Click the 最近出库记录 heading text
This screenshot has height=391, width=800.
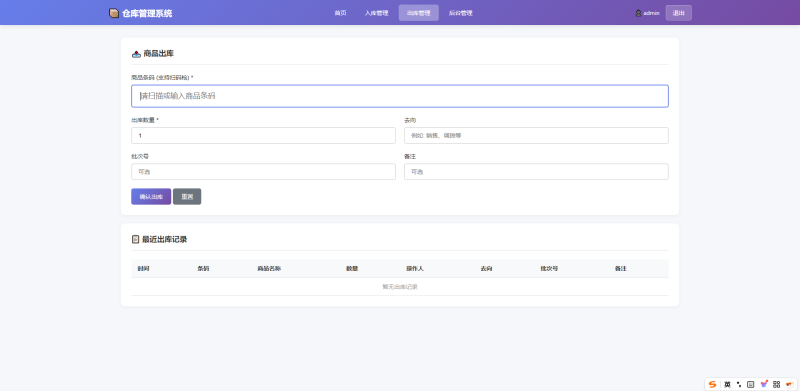164,239
